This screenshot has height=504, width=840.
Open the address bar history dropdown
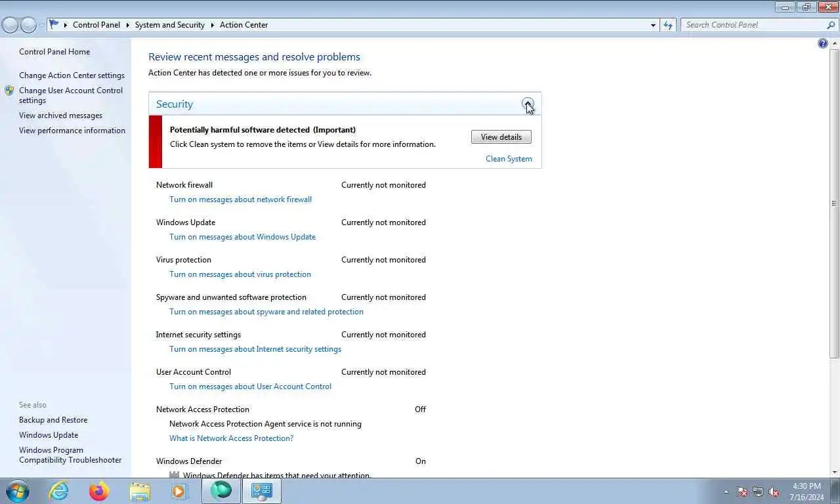[x=653, y=25]
